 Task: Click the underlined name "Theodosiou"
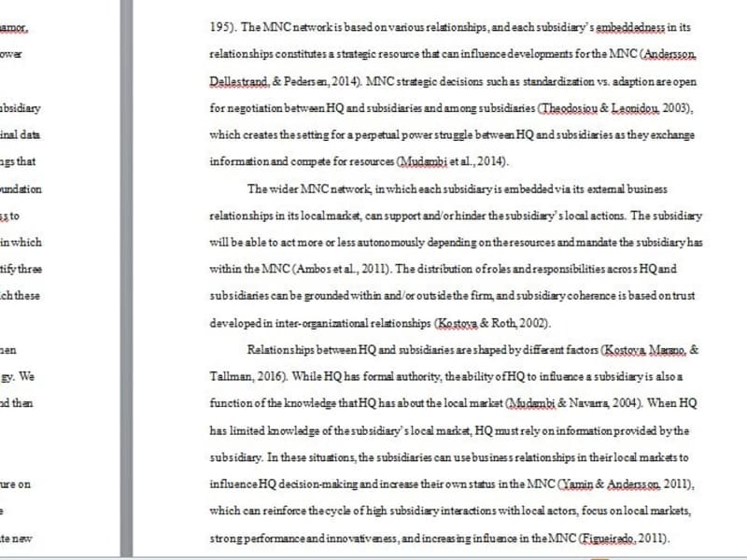pyautogui.click(x=570, y=108)
